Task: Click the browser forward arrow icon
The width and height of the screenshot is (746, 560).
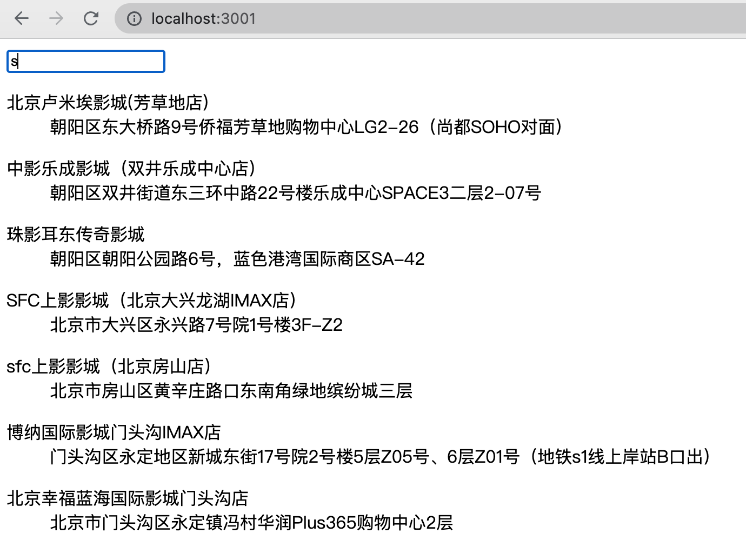Action: [x=56, y=18]
